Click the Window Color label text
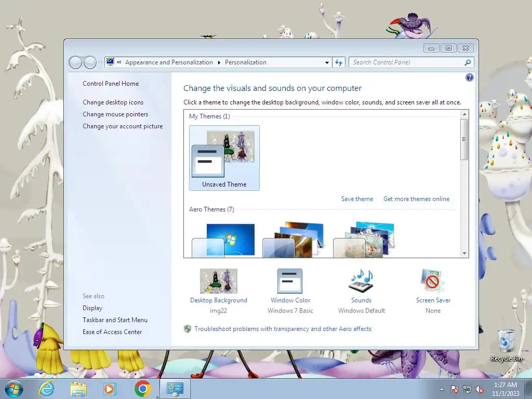 [x=290, y=300]
